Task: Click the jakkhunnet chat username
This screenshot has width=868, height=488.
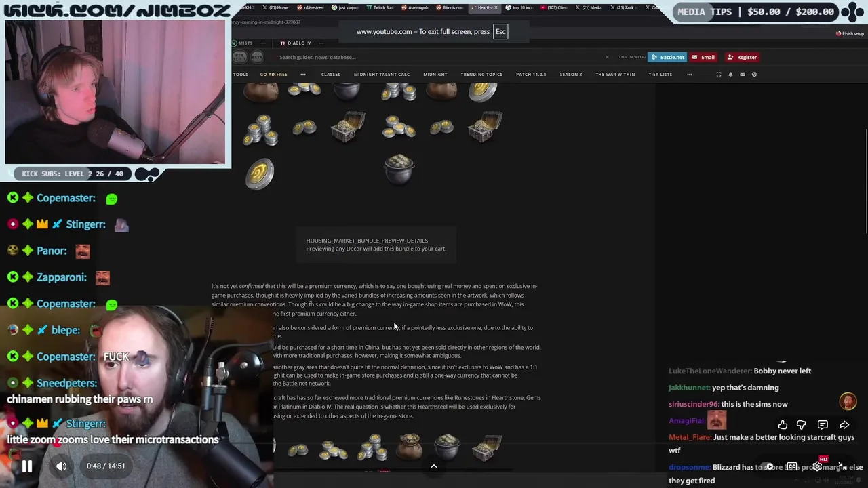Action: (689, 388)
